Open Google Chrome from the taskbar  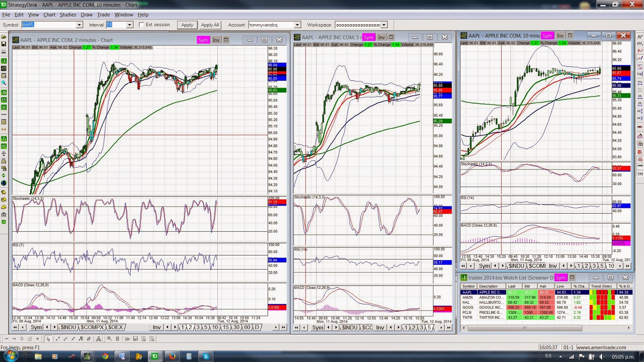(105, 356)
